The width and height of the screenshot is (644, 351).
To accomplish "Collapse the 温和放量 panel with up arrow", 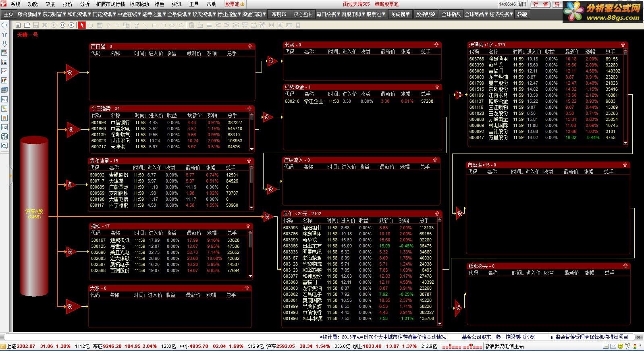I will coord(250,161).
